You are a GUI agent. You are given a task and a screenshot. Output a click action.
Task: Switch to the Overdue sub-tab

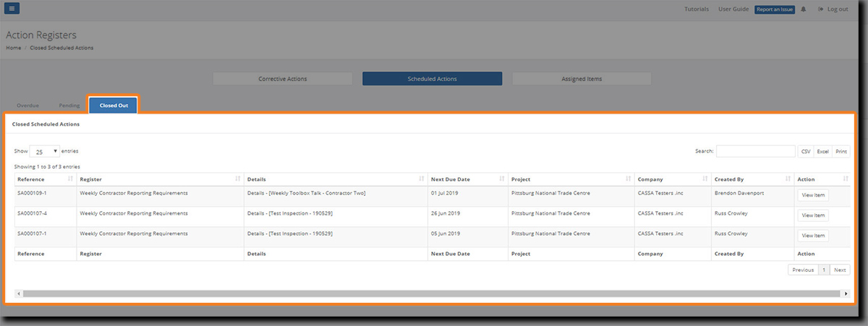click(x=27, y=106)
